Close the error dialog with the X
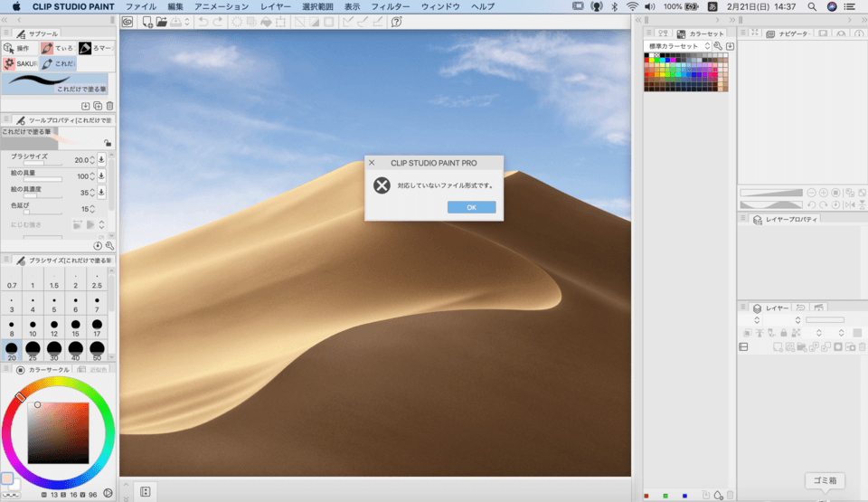The height and width of the screenshot is (502, 868). click(x=372, y=163)
